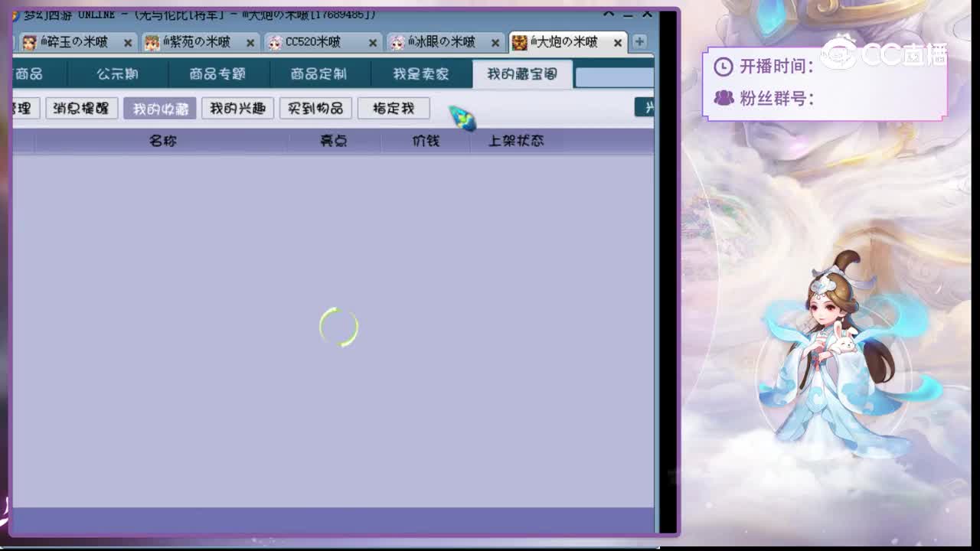The image size is (980, 551).
Task: Click the CC520米啵 avatar icon
Action: (x=275, y=43)
